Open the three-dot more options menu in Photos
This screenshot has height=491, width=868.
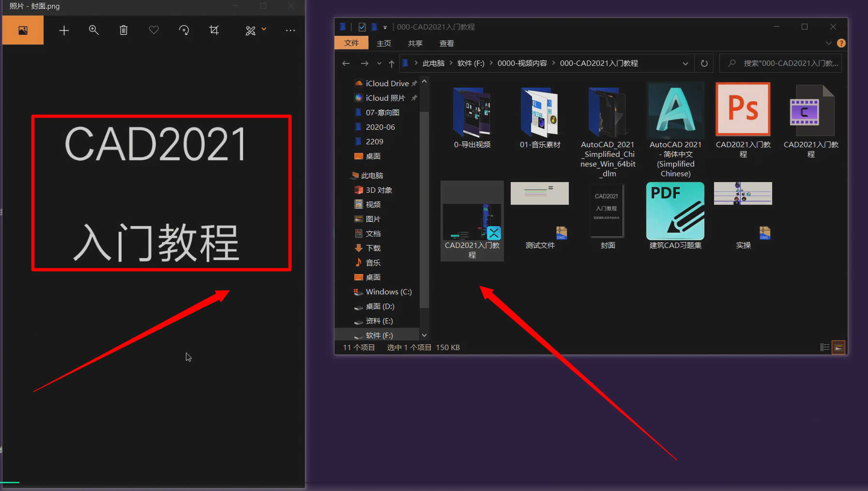[290, 30]
